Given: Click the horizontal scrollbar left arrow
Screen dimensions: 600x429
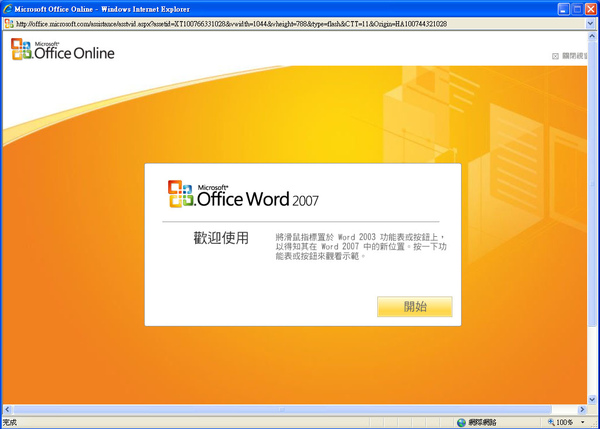Looking at the screenshot, I should [7, 409].
